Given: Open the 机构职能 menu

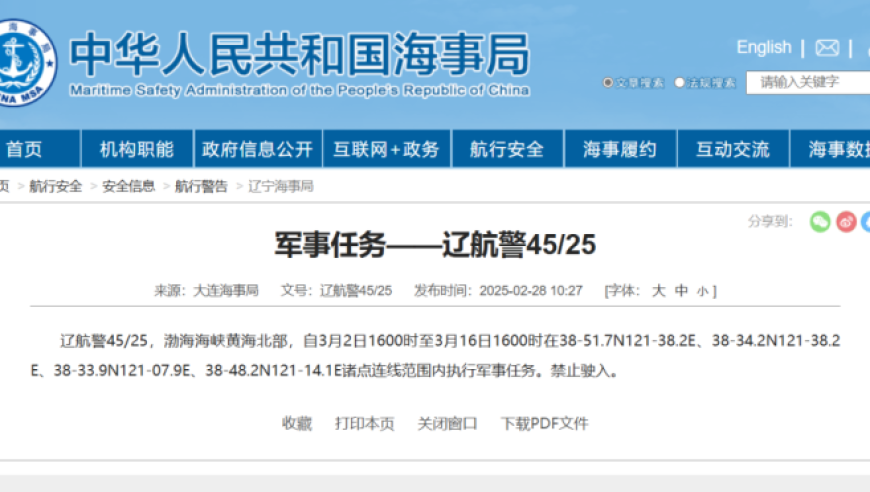Looking at the screenshot, I should (x=137, y=149).
